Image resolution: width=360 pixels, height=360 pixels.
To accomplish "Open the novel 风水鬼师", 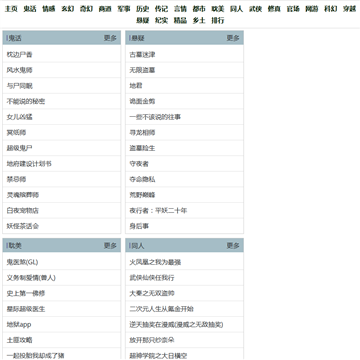I will tap(20, 70).
